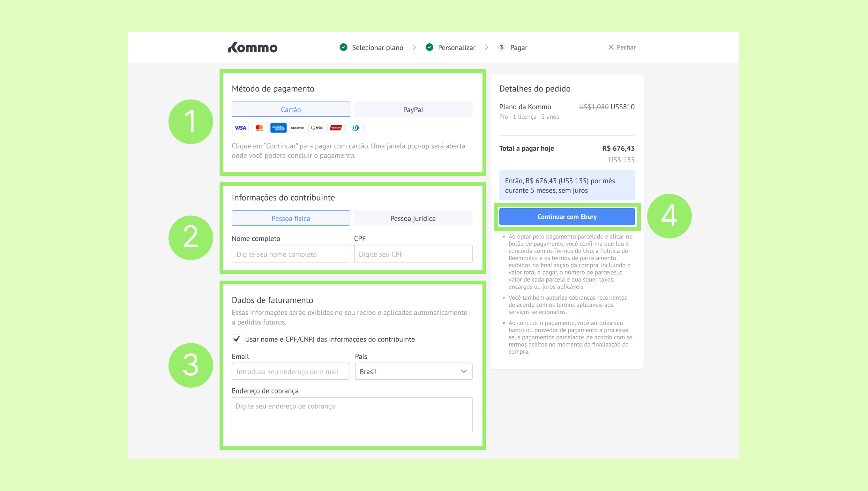
Task: Select PayPal payment method
Action: pos(413,109)
